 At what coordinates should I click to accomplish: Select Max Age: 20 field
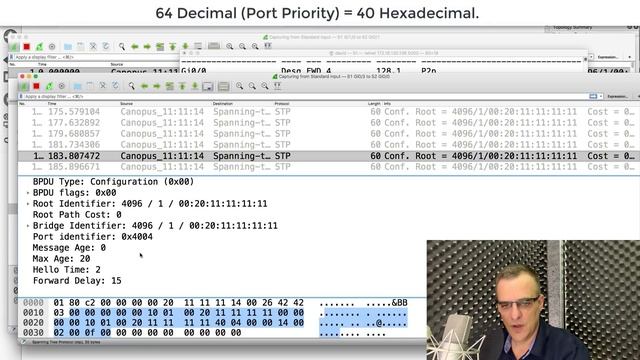[62, 259]
